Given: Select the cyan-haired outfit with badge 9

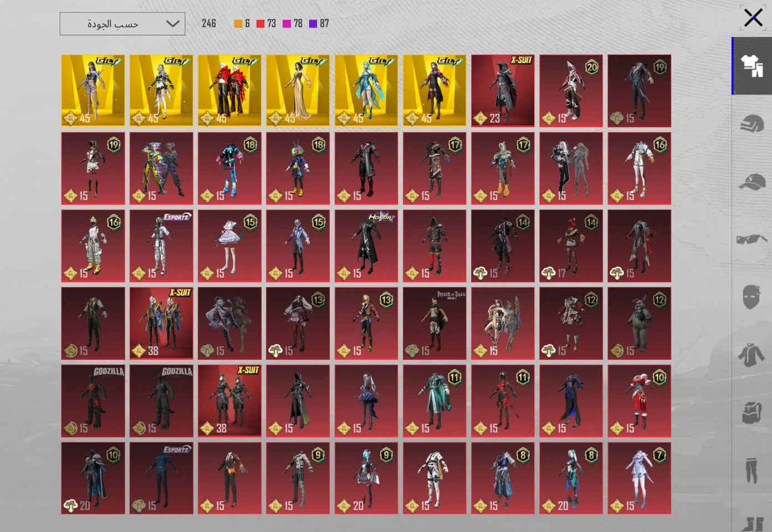Looking at the screenshot, I should (366, 478).
